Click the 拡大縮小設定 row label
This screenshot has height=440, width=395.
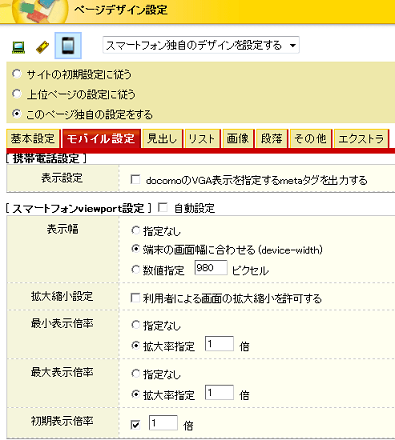click(62, 296)
